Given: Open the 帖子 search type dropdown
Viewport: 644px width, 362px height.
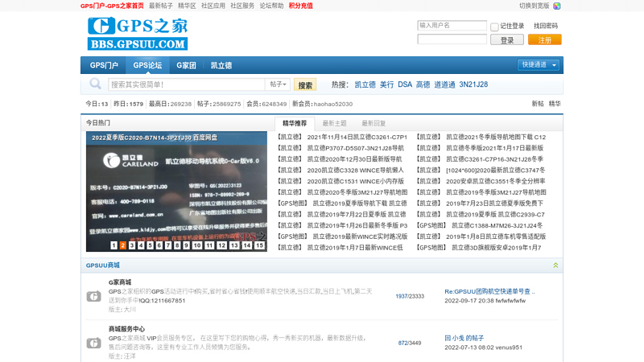Looking at the screenshot, I should point(278,84).
